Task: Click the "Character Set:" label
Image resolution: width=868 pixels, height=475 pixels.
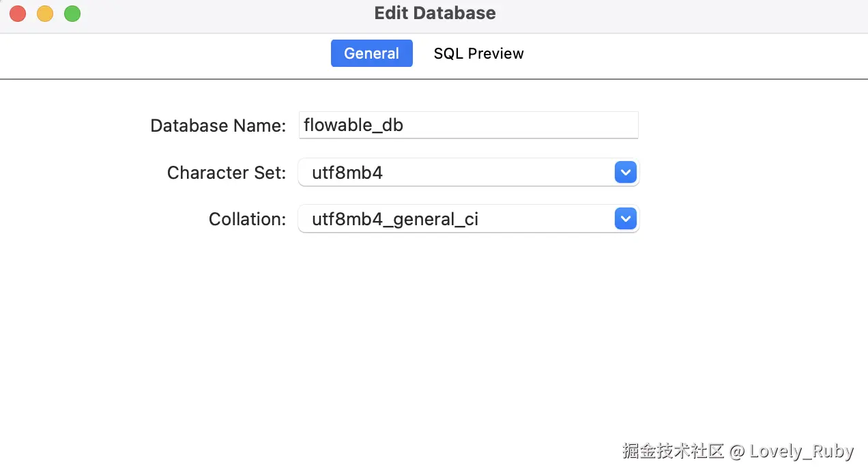Action: (226, 173)
